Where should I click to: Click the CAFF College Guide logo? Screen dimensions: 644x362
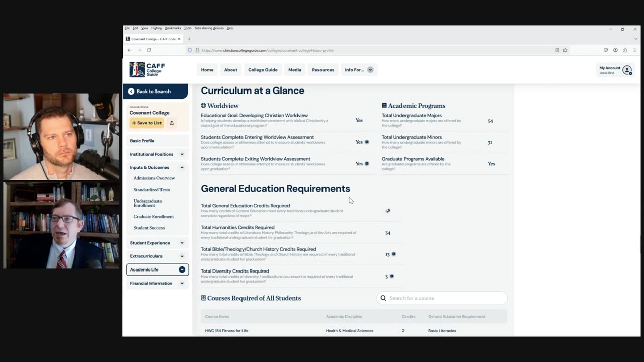coord(147,69)
